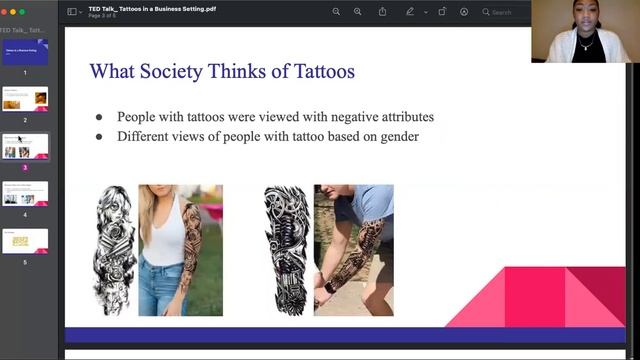The image size is (640, 360).
Task: Click the red close window button
Action: tap(4, 12)
